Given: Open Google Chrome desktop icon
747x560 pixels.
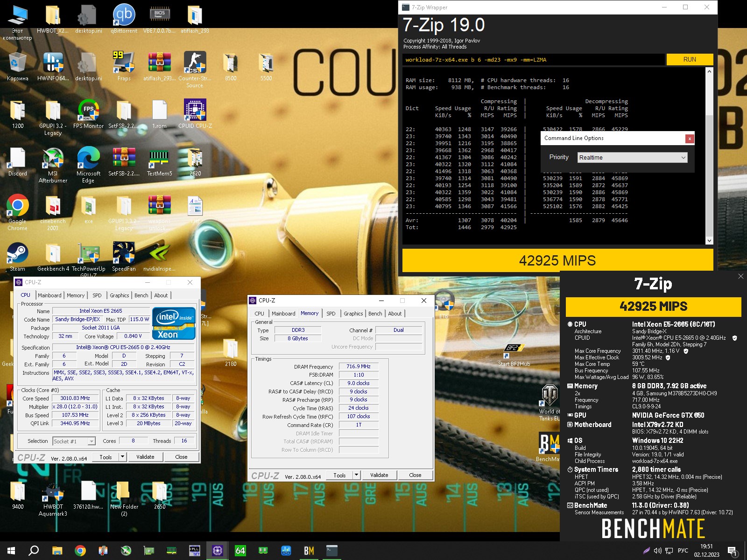Looking at the screenshot, I should pyautogui.click(x=18, y=212).
